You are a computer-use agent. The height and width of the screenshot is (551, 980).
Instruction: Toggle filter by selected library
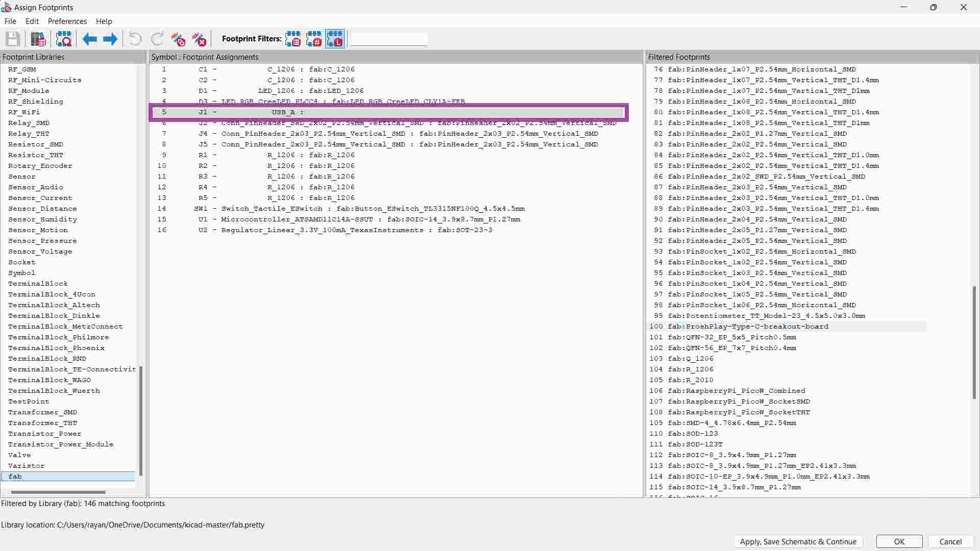point(335,39)
